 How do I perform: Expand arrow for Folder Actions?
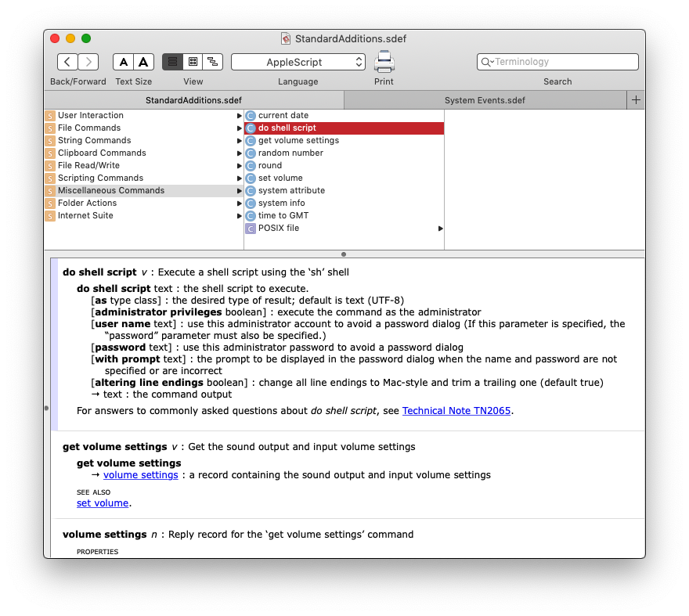tap(239, 204)
